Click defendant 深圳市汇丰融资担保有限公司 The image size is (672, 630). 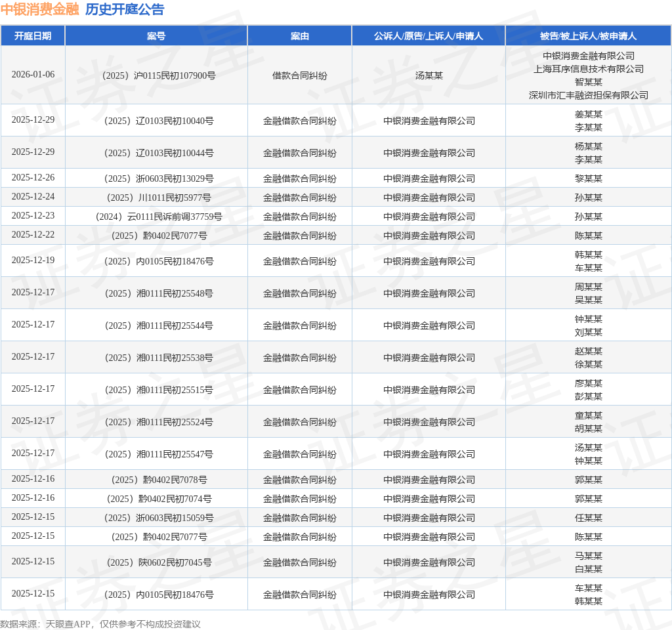589,95
